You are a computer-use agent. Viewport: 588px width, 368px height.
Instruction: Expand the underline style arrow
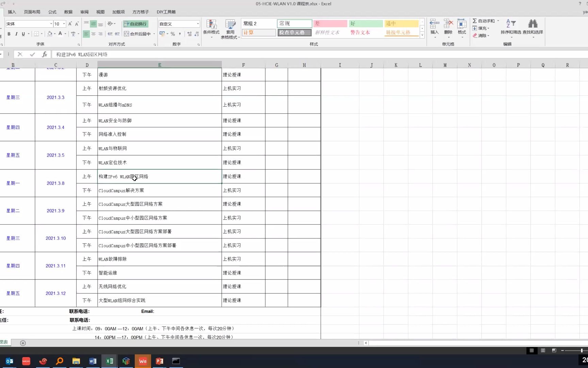(29, 34)
